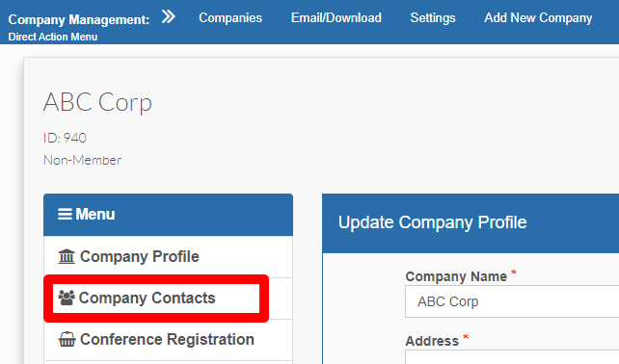
Task: Open the Email/Download menu
Action: tap(336, 17)
